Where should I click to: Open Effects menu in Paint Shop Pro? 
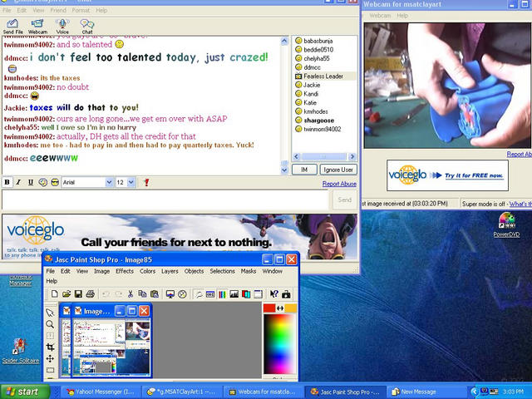tap(125, 271)
